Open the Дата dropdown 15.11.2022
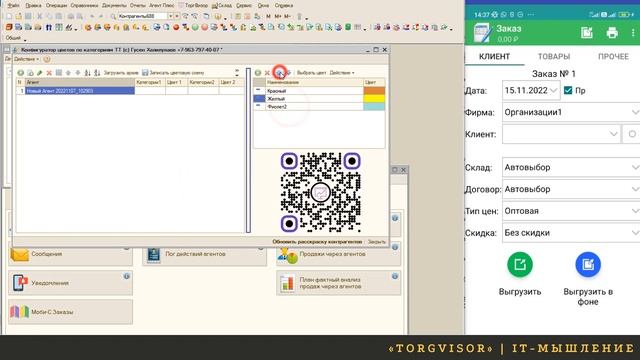 (x=531, y=90)
